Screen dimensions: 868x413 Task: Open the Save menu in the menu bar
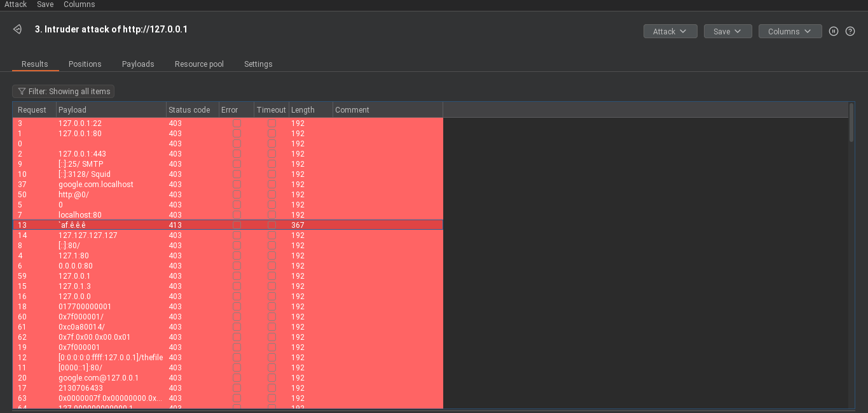click(45, 4)
